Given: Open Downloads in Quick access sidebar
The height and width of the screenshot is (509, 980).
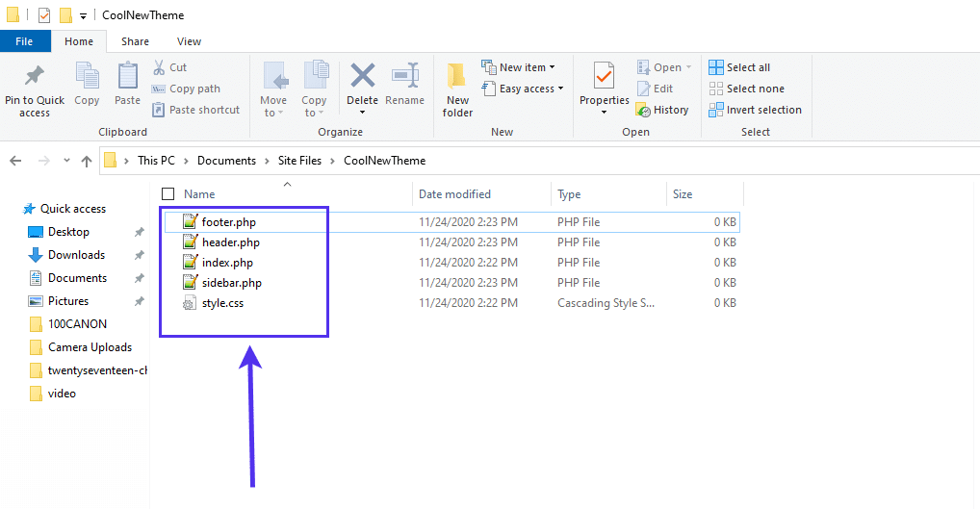Looking at the screenshot, I should click(x=76, y=255).
